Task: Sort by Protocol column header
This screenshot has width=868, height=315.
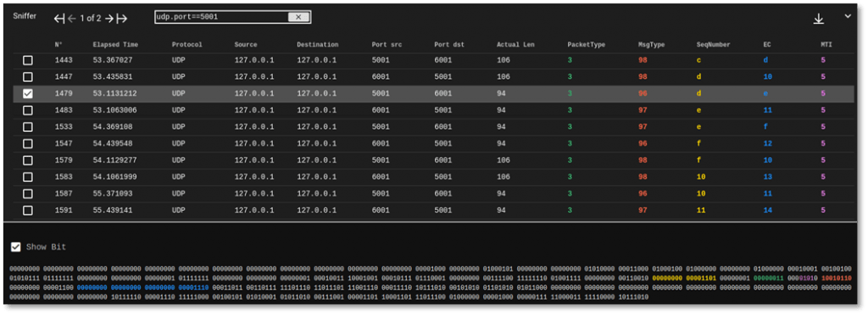Action: click(x=187, y=45)
